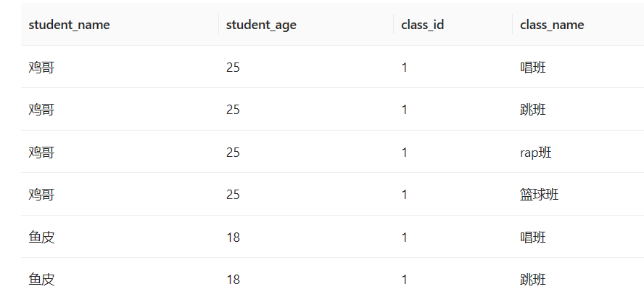This screenshot has width=644, height=300.
Task: Select the 唱班 cell in 鸡哥's row
Action: (x=533, y=68)
